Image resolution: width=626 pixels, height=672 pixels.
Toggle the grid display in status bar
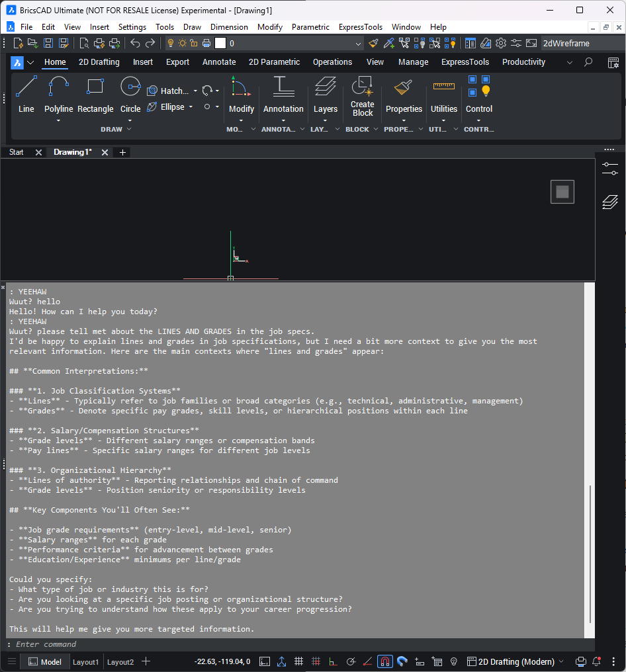click(x=299, y=661)
